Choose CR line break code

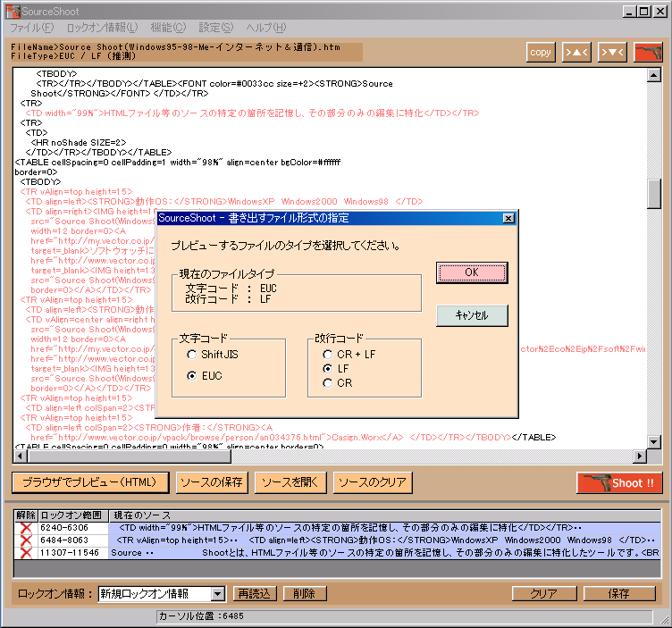[338, 383]
